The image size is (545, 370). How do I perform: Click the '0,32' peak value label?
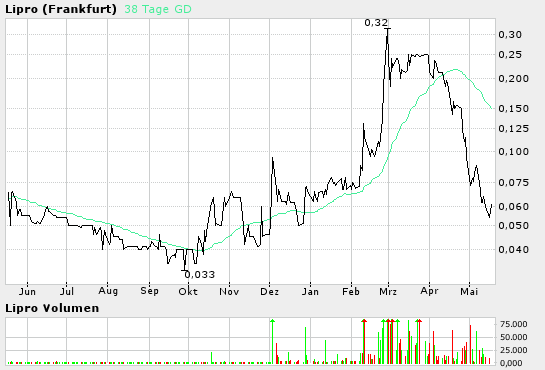pyautogui.click(x=376, y=23)
